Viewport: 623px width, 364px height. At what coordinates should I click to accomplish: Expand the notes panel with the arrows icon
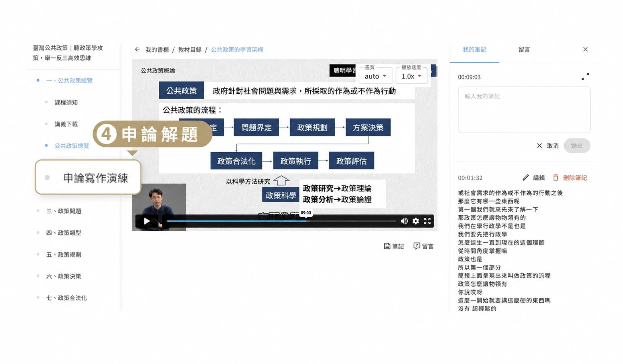pyautogui.click(x=585, y=77)
